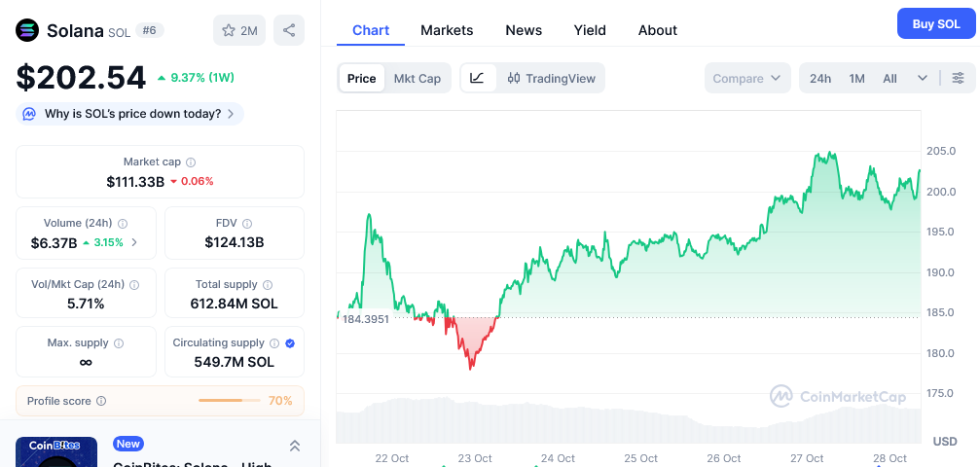Open the Markets tab
This screenshot has height=467, width=980.
pos(447,30)
